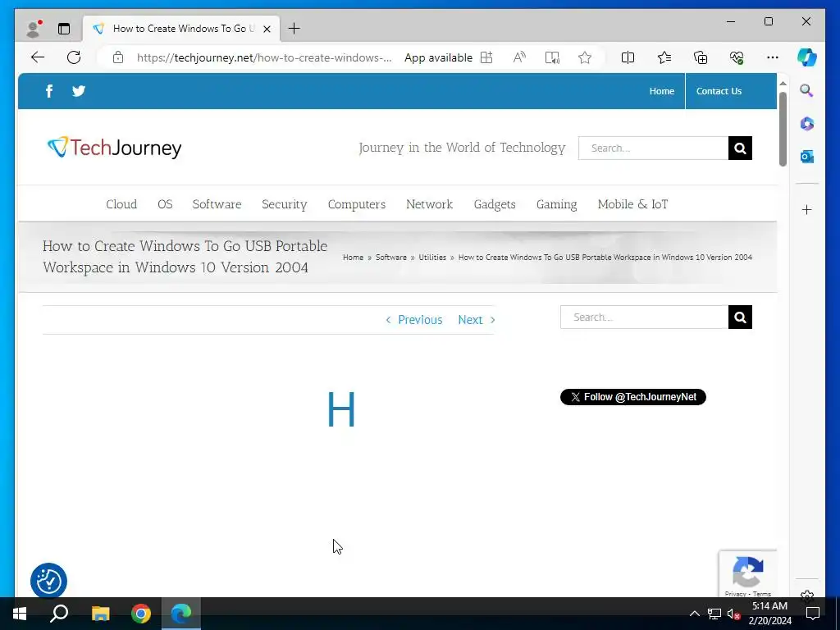Screen dimensions: 840x630
Task: View site information lock icon
Action: (118, 57)
